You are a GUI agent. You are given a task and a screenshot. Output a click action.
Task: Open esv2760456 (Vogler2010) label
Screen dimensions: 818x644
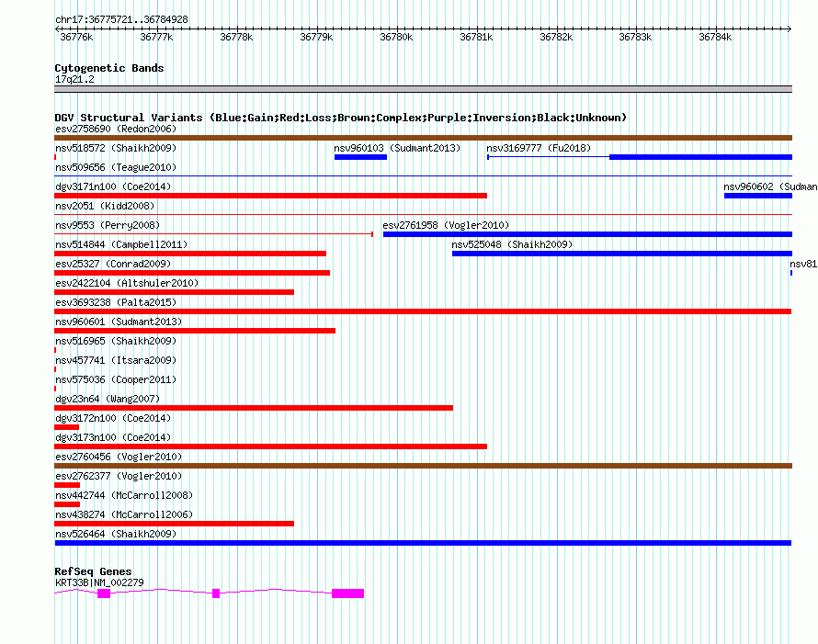pos(119,457)
